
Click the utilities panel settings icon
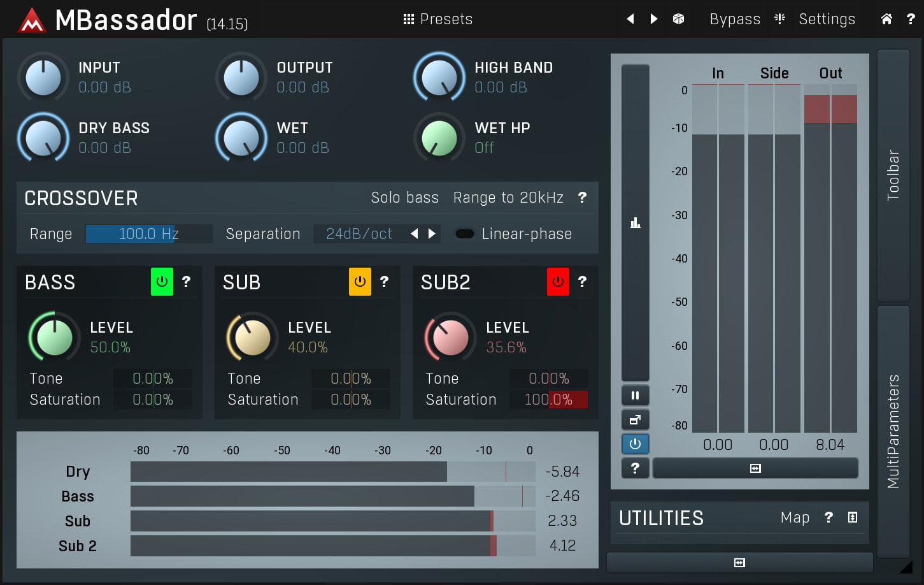click(x=853, y=517)
